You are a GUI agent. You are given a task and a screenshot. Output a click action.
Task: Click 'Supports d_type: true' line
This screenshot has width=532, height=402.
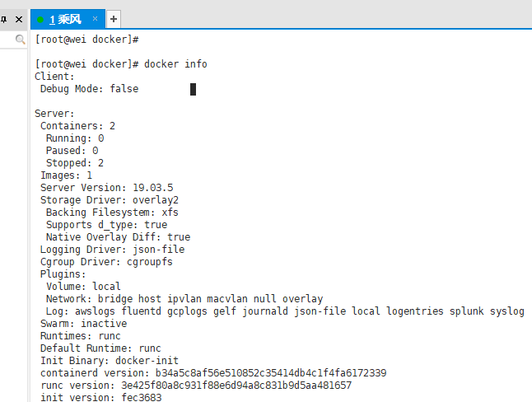click(106, 225)
